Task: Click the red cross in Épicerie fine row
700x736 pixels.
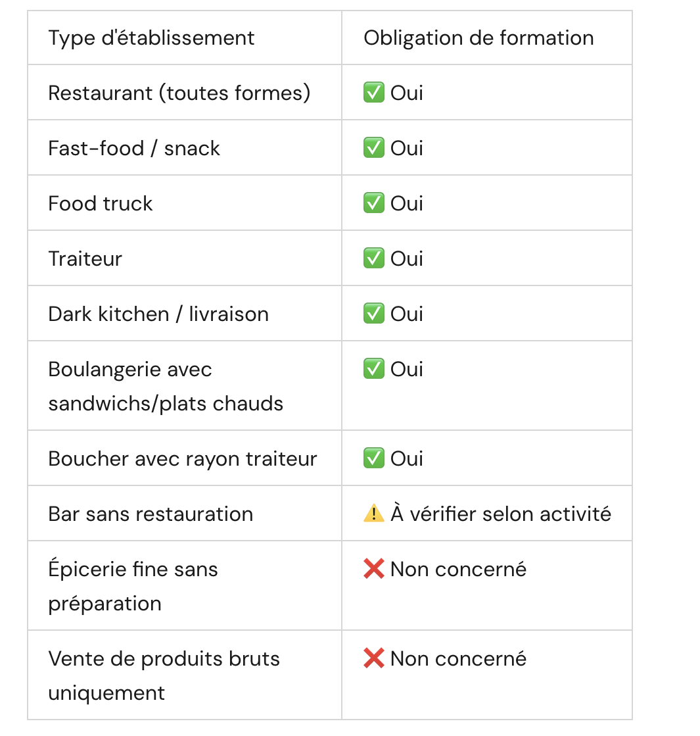Action: [373, 568]
